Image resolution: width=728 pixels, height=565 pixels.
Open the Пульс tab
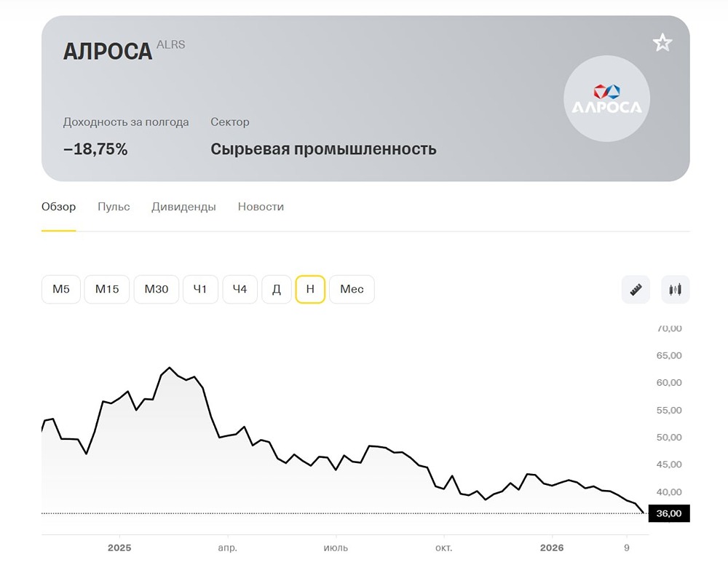point(113,207)
